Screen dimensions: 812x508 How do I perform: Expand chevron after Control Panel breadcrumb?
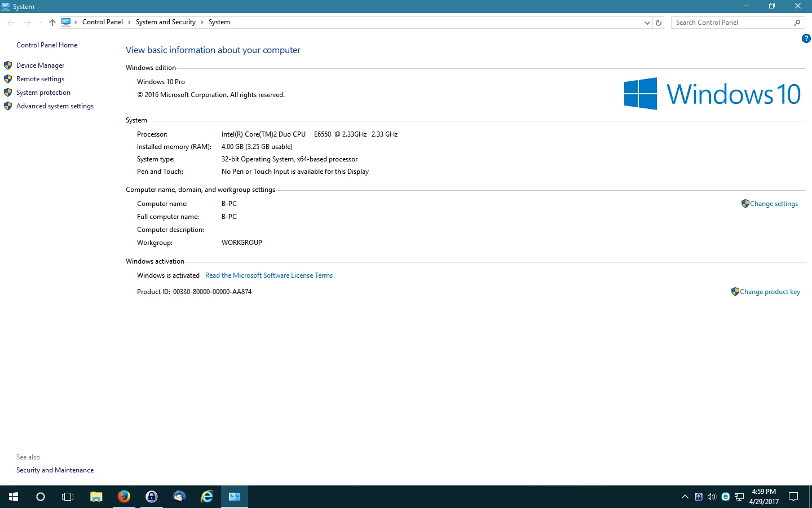pos(129,23)
